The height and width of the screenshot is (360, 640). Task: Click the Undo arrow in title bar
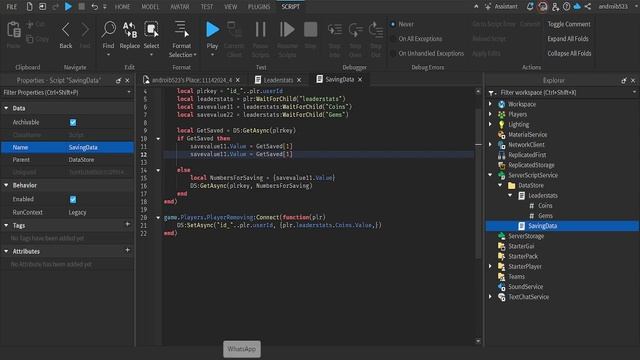tap(94, 7)
